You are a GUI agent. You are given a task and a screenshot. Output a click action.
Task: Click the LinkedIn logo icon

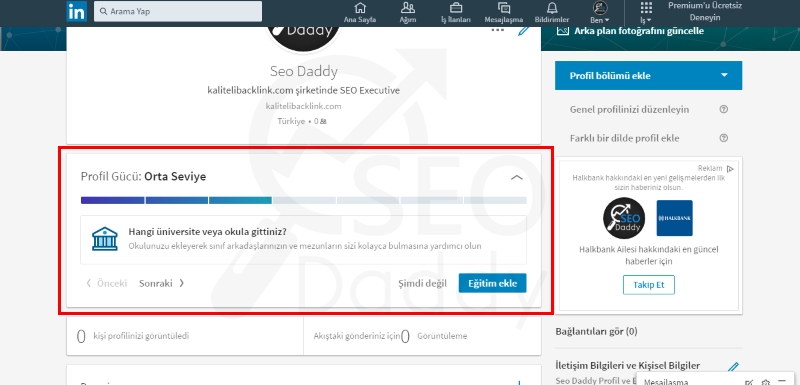coord(77,11)
